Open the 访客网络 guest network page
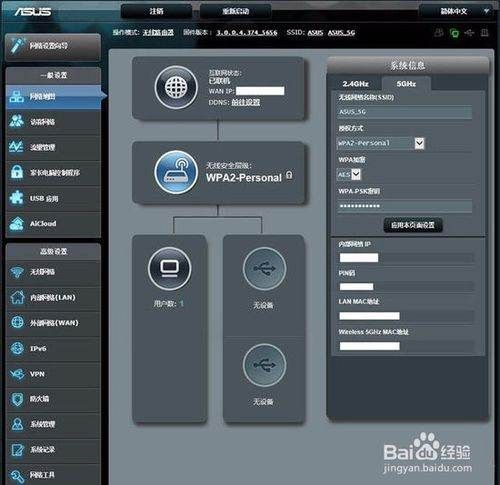The width and height of the screenshot is (500, 485). (53, 122)
